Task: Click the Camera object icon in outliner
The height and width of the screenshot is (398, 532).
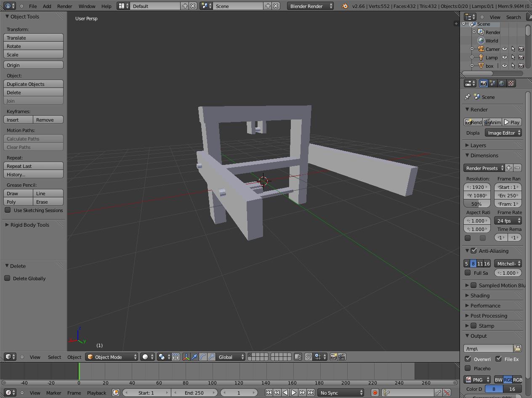Action: coord(481,49)
